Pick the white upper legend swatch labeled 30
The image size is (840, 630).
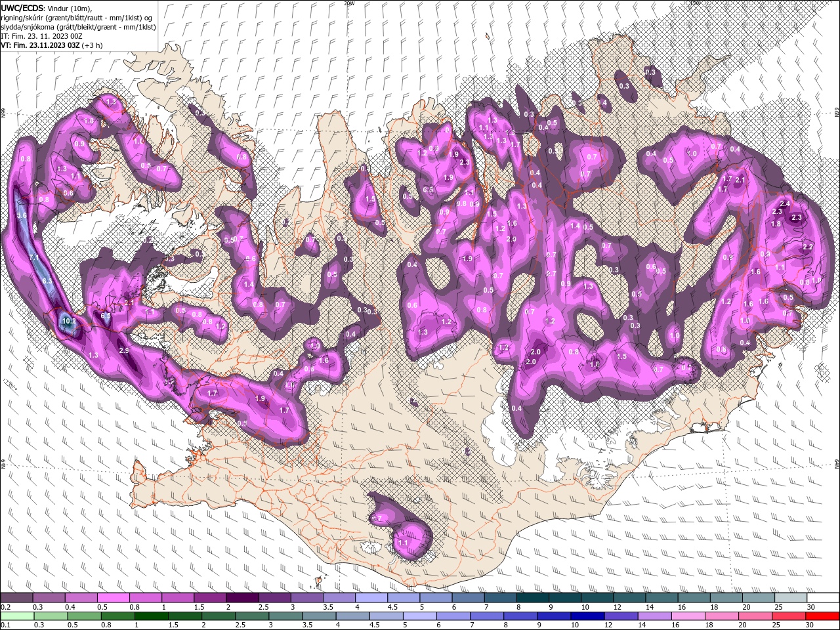[823, 598]
